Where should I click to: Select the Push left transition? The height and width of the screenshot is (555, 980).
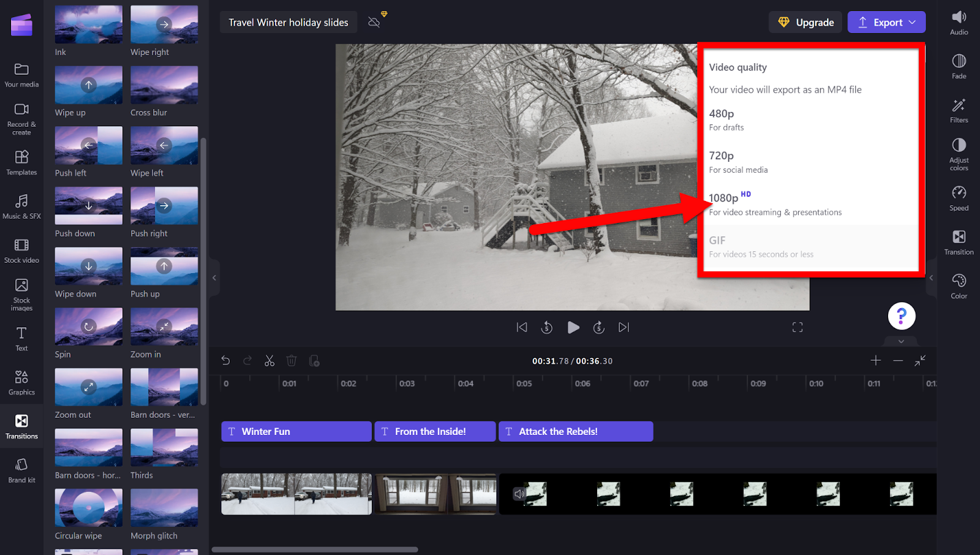89,145
